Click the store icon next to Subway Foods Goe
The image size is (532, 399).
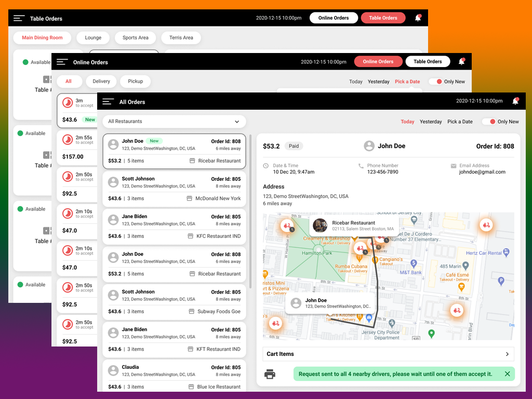[x=191, y=312]
